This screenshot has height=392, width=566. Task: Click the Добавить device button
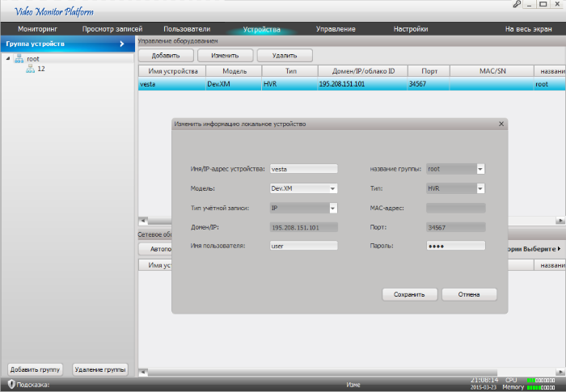tap(166, 56)
